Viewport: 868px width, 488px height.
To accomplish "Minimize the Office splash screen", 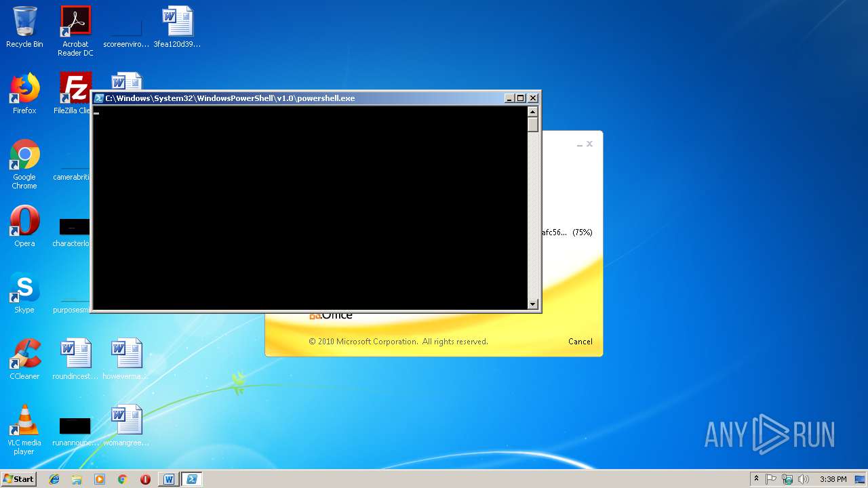I will 580,144.
